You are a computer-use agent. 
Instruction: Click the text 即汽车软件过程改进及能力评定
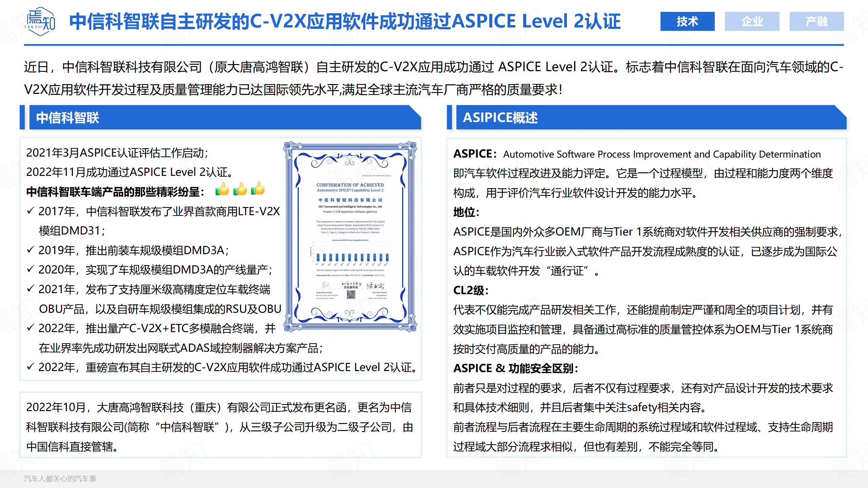(529, 173)
